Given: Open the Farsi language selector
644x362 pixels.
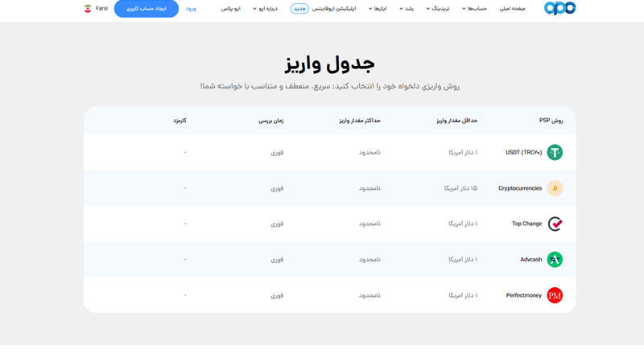Looking at the screenshot, I should pos(101,8).
